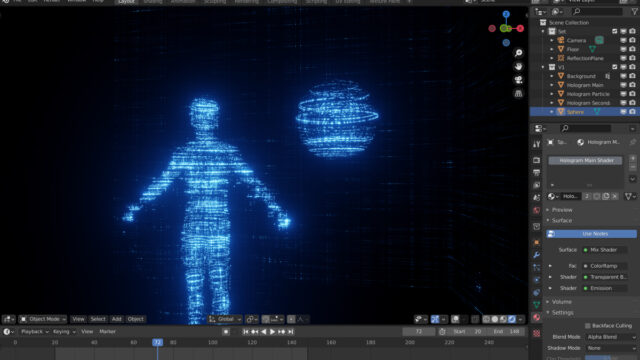This screenshot has height=360, width=640.
Task: Open Scene properties tab icon
Action: 536,198
